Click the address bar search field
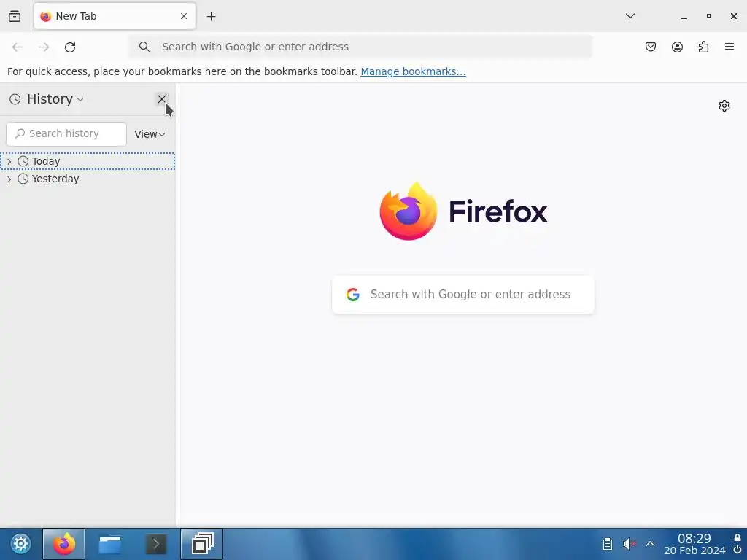The width and height of the screenshot is (747, 560). tap(360, 47)
